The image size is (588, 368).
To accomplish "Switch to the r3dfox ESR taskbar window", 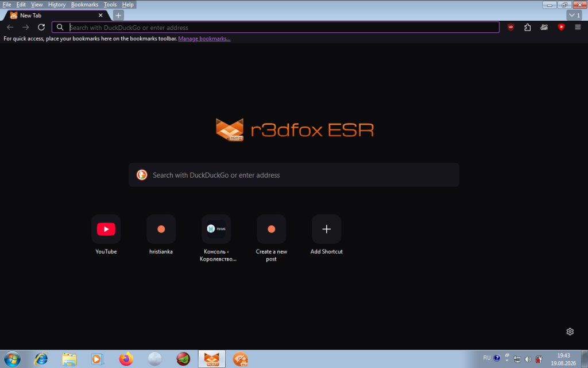I will click(212, 359).
